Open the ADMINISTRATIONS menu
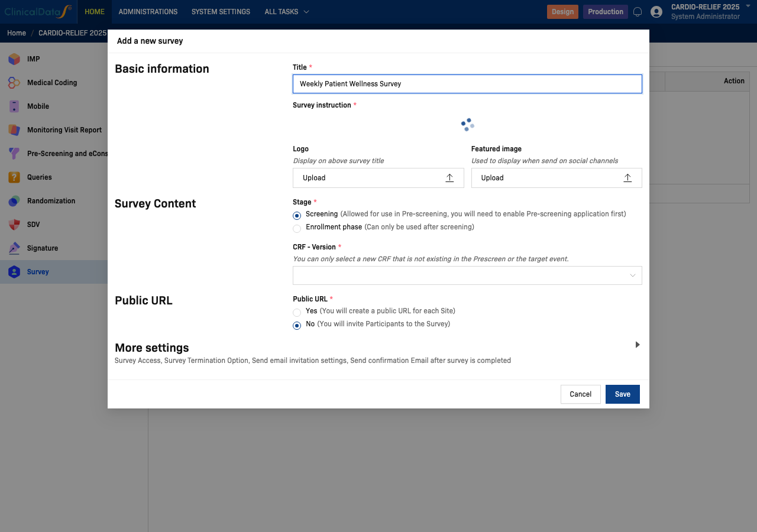757x532 pixels. (x=148, y=12)
